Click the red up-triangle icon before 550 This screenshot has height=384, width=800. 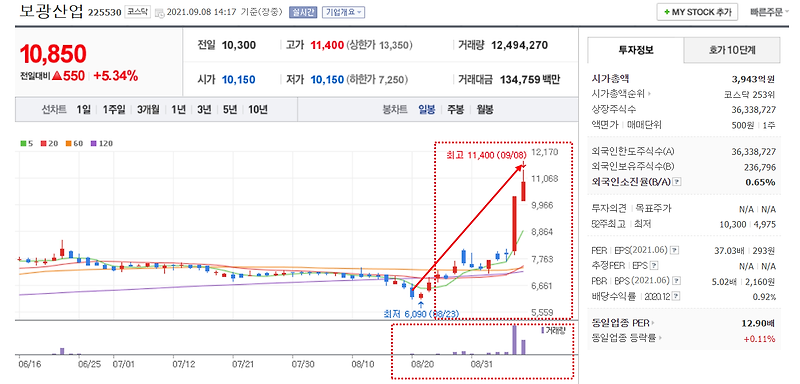(57, 76)
